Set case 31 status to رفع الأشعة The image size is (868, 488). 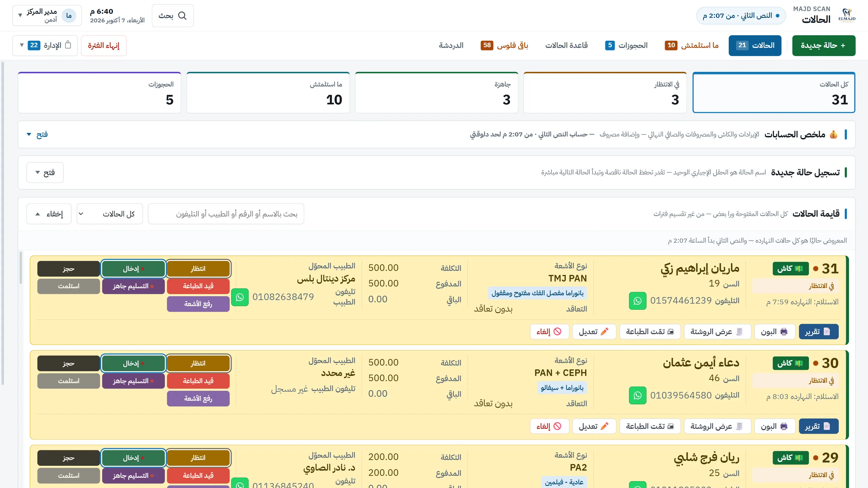[198, 304]
